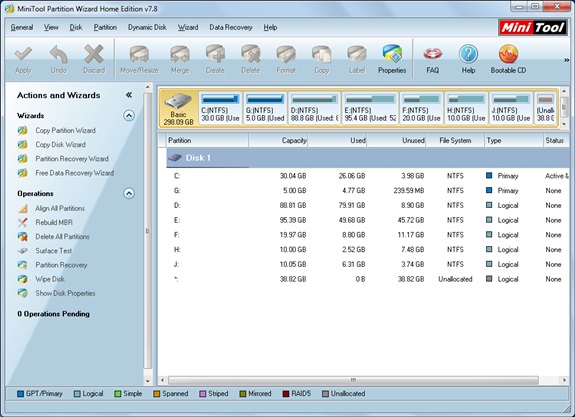Click the sidebar scroll down arrow
The height and width of the screenshot is (417, 575).
point(148,381)
